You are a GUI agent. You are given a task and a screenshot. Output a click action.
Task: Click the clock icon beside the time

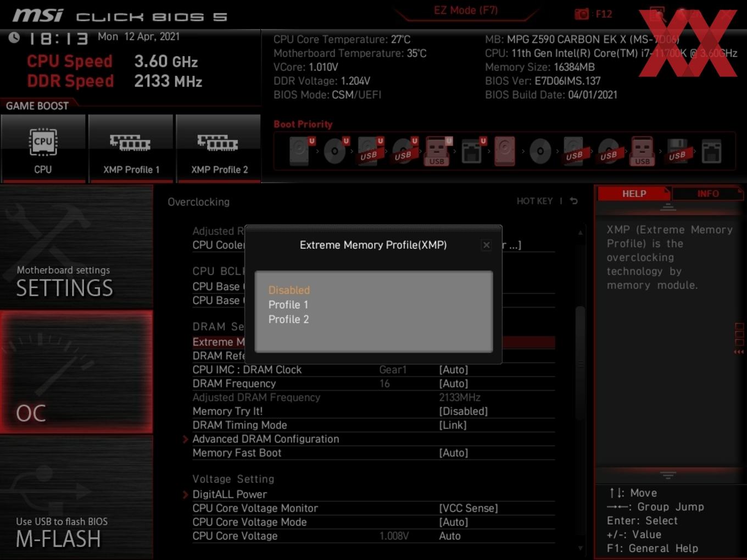14,37
